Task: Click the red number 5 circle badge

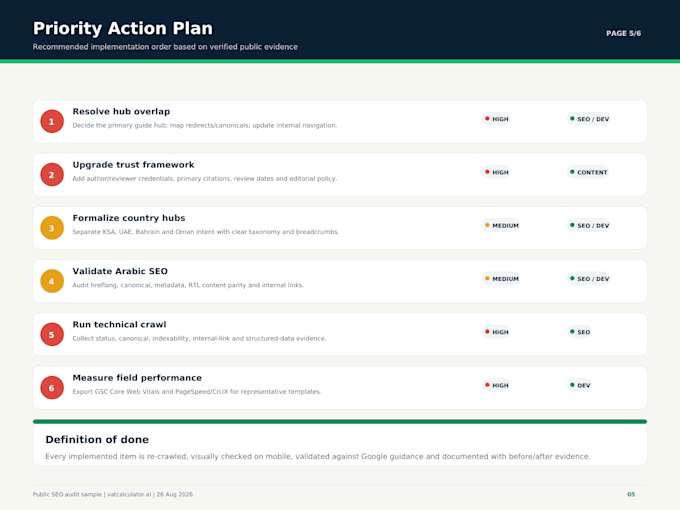Action: coord(52,334)
